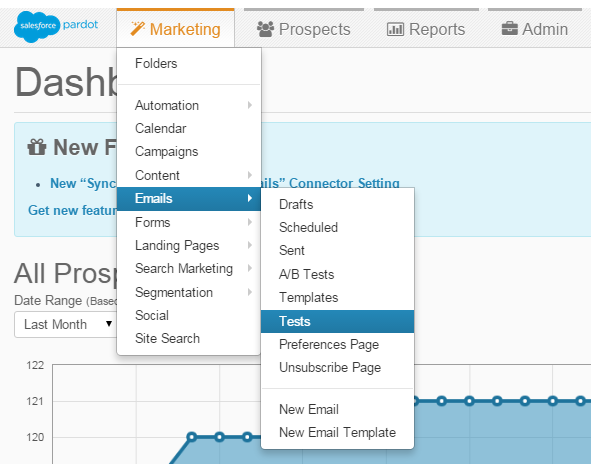Screen dimensions: 591x464
Task: Click the gift icon beside New Features
Action: 37,147
